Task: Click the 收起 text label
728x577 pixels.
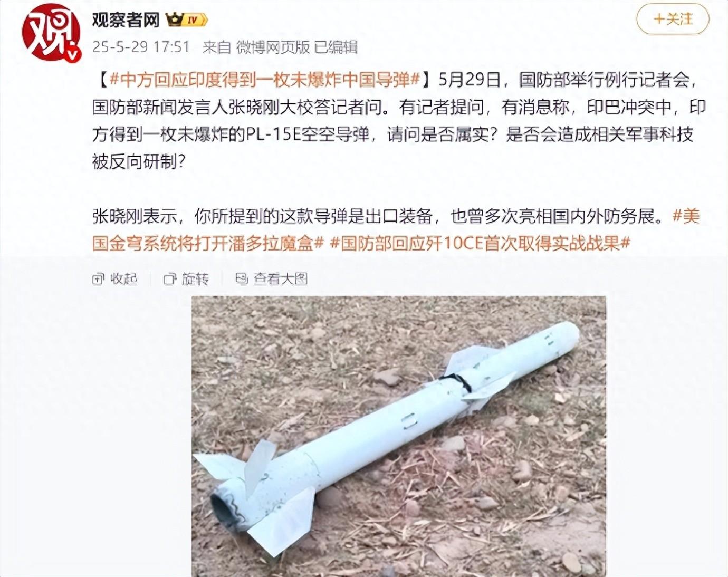Action: [124, 279]
